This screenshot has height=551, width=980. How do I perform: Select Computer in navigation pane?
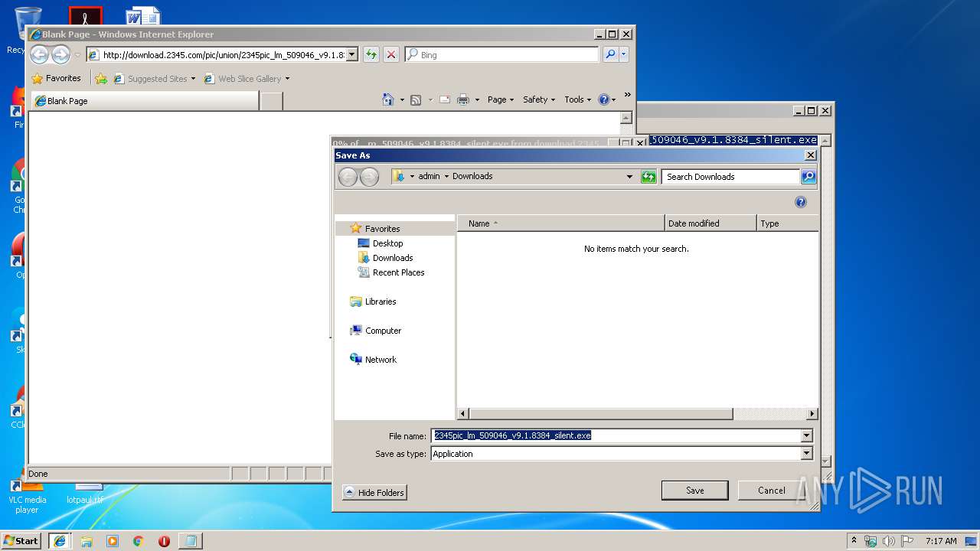pyautogui.click(x=383, y=331)
